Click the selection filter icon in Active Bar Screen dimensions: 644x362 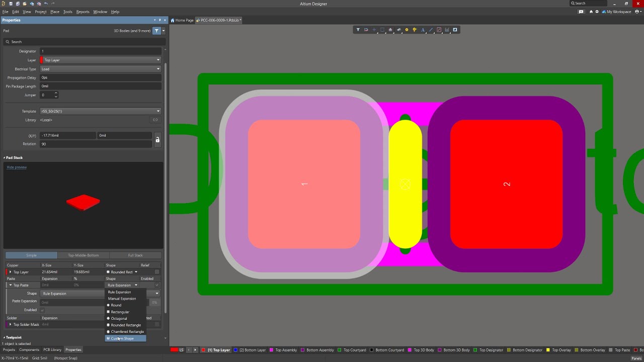(358, 30)
